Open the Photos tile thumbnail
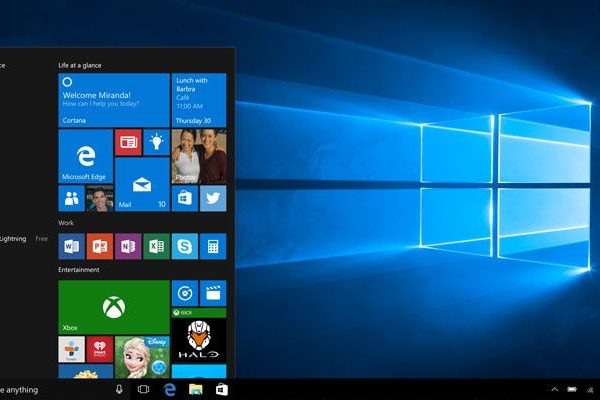 point(198,156)
